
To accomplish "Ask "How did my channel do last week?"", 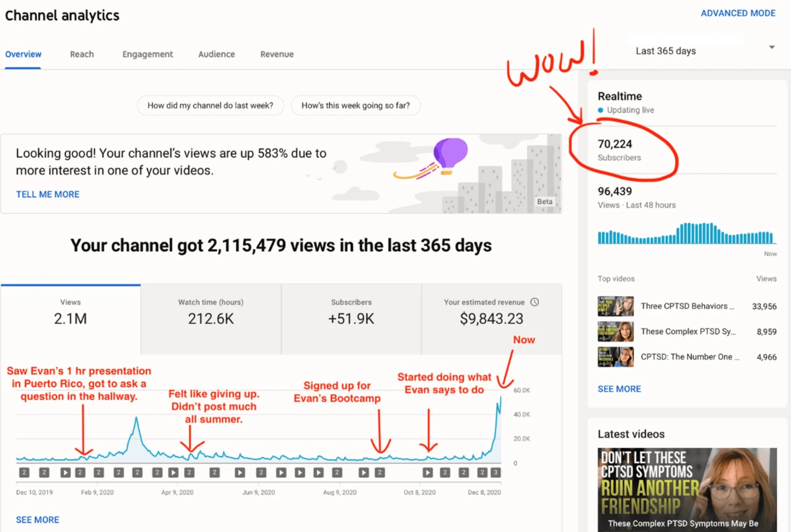I will coord(210,105).
